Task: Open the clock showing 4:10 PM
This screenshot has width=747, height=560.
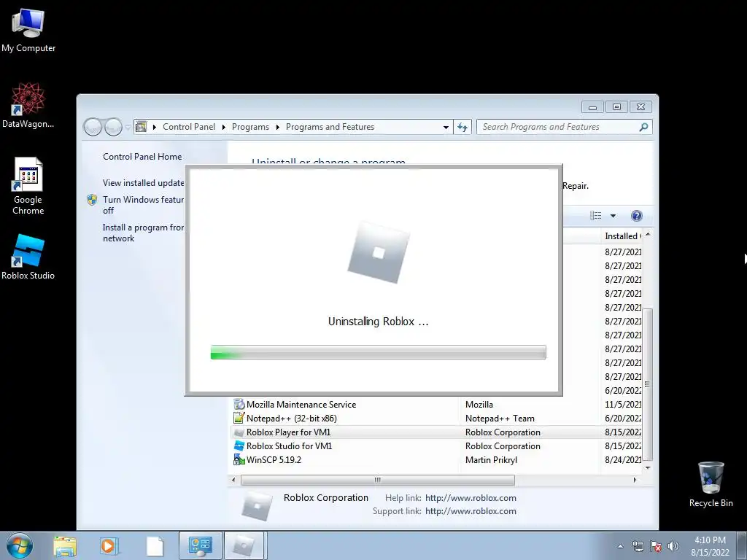Action: point(710,546)
